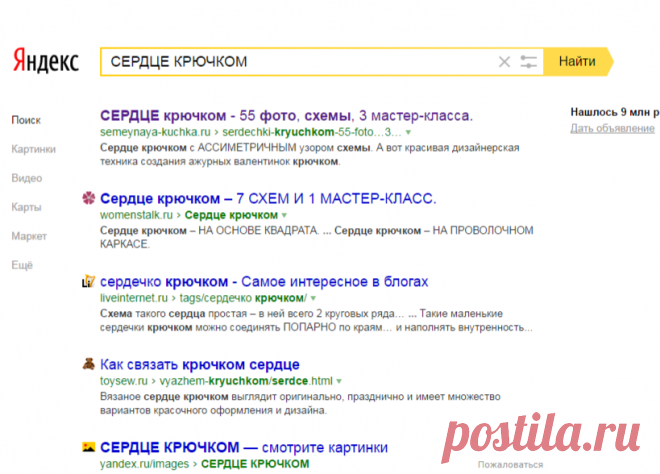Click the semeynaya-kuchka.ru domain link
The height and width of the screenshot is (474, 660).
(x=155, y=132)
